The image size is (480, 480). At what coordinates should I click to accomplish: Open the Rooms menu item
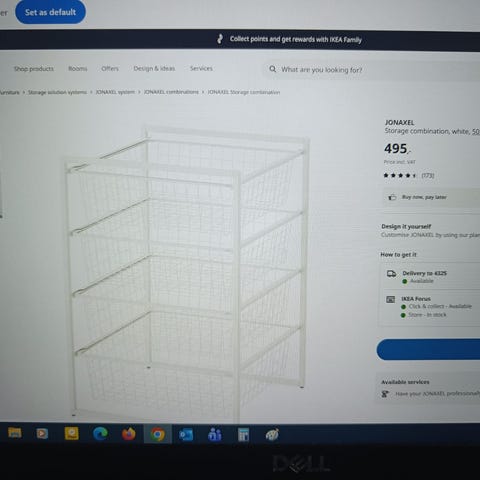tap(78, 68)
